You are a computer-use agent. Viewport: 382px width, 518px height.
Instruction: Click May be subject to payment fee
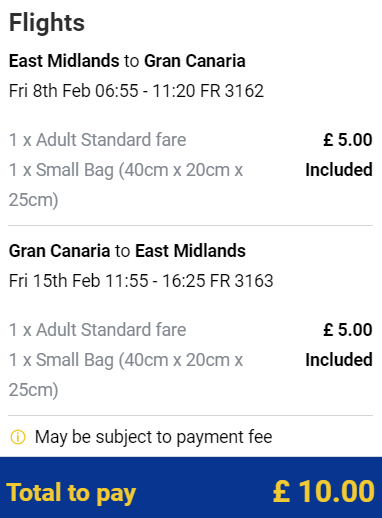click(154, 437)
